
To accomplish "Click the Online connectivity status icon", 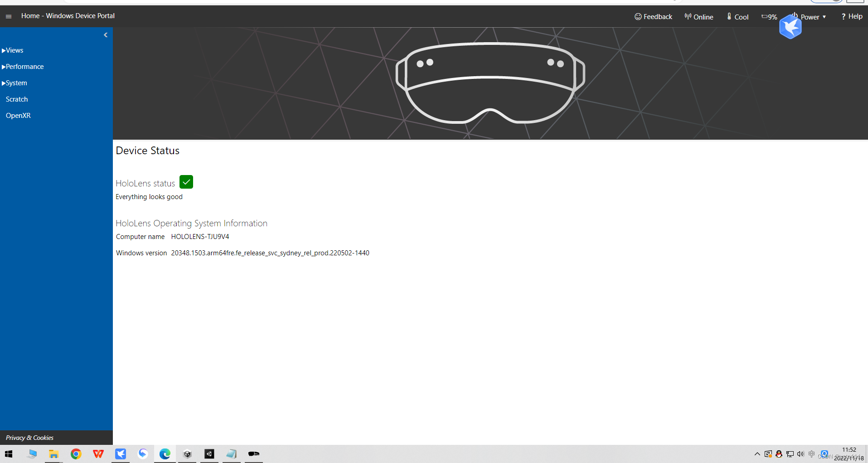I will coord(688,16).
